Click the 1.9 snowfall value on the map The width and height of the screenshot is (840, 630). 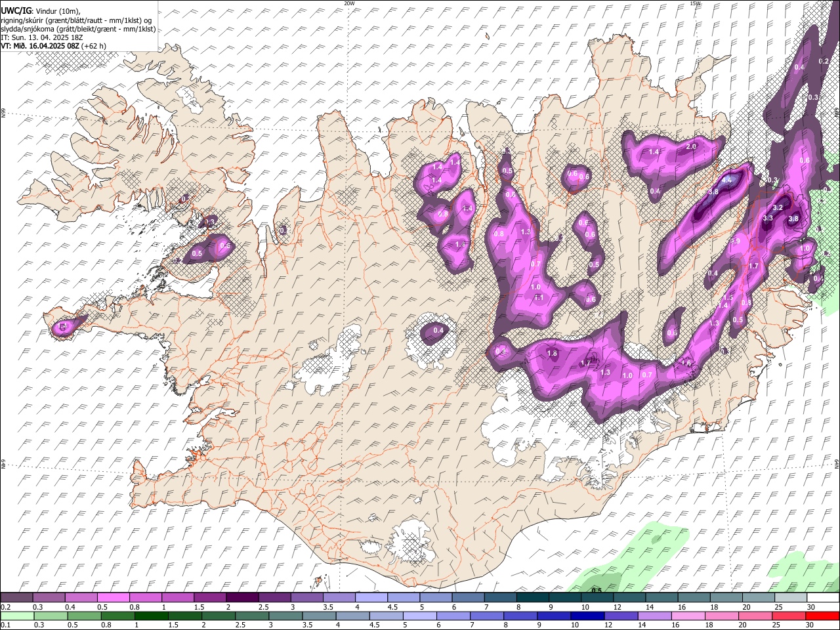click(736, 241)
